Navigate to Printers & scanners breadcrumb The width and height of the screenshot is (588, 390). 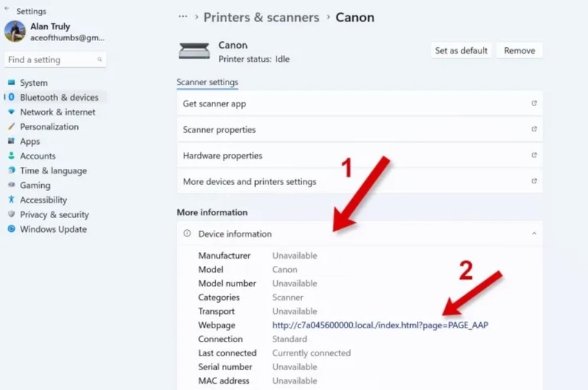(262, 17)
